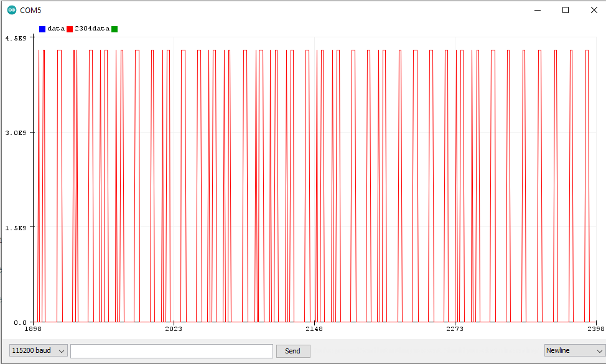This screenshot has width=606, height=364.
Task: Click the "2304data" legend label
Action: pos(91,29)
